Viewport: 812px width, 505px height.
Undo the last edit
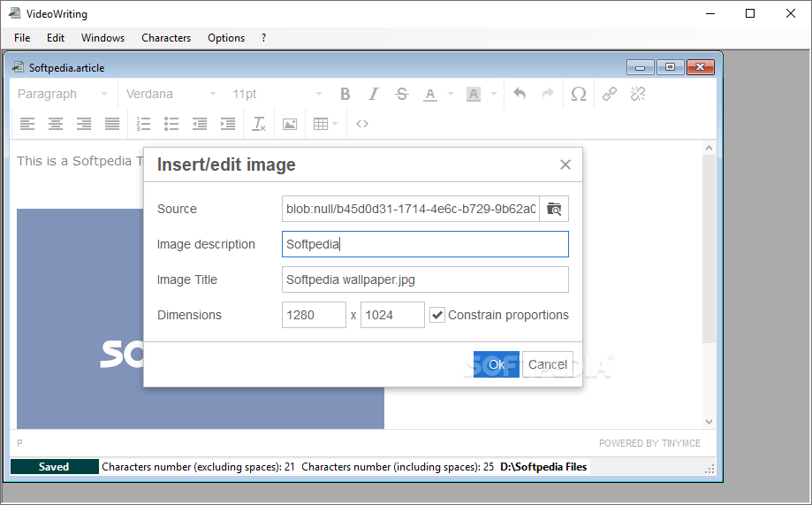point(520,94)
